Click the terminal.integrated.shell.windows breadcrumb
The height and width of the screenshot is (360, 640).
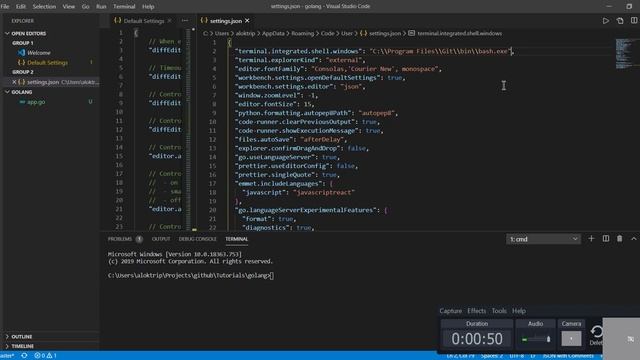coord(459,33)
